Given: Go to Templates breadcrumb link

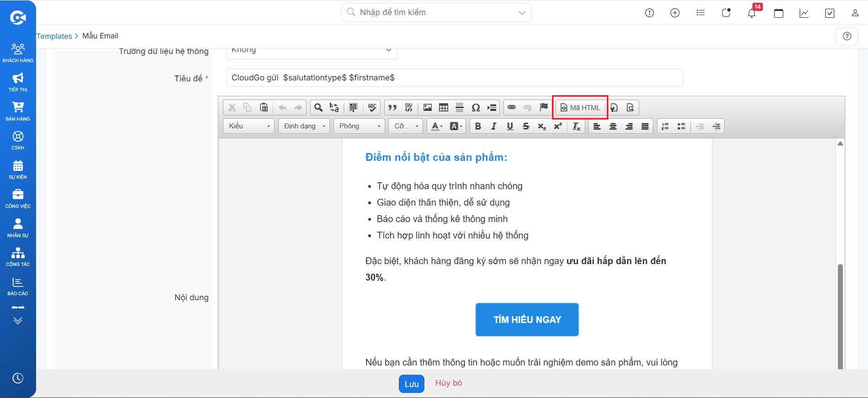Looking at the screenshot, I should (x=54, y=36).
